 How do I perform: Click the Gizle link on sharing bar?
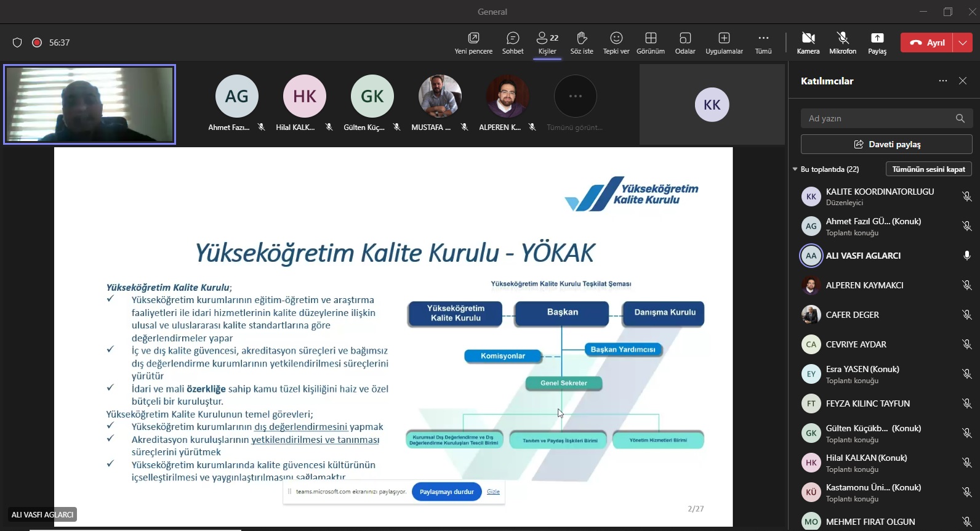[493, 492]
